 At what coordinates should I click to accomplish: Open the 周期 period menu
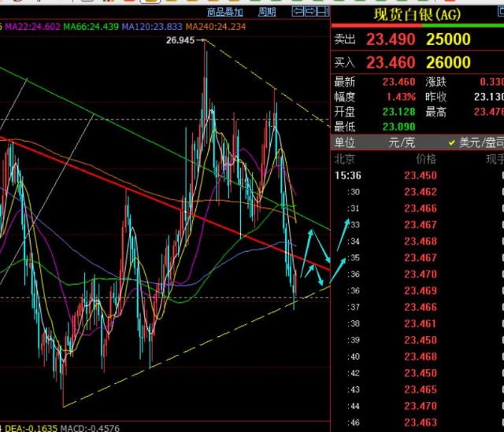coord(267,12)
